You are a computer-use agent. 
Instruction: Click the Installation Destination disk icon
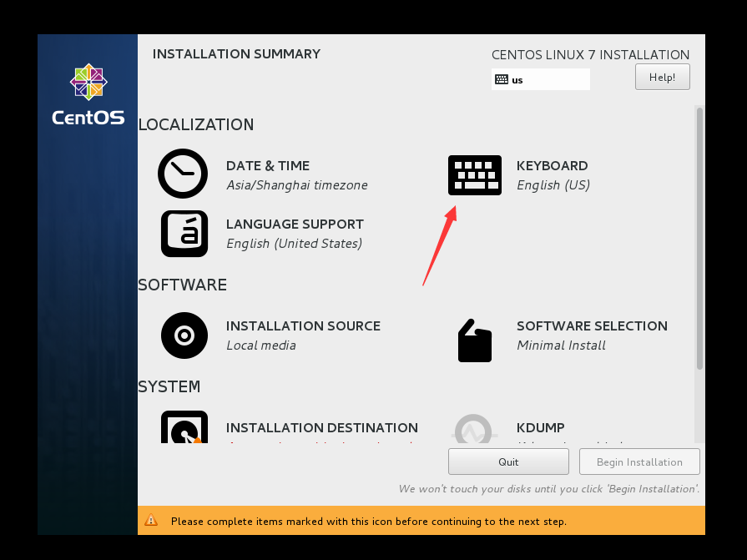pyautogui.click(x=184, y=427)
